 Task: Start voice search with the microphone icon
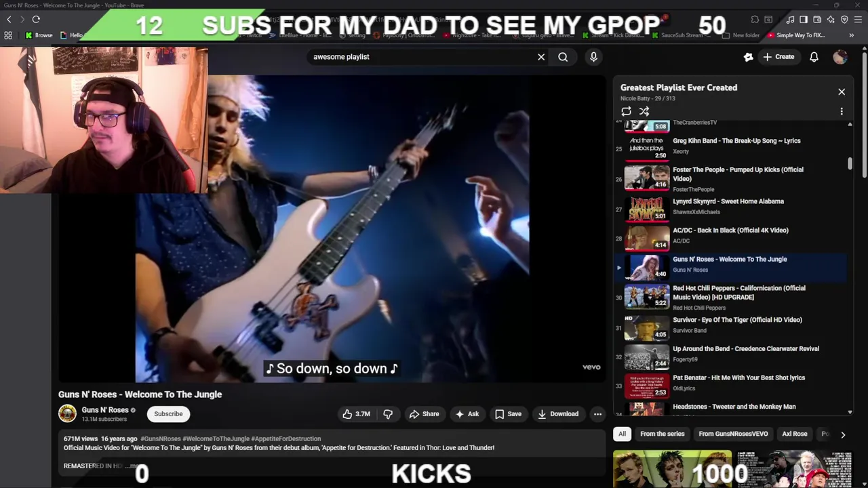click(x=593, y=57)
